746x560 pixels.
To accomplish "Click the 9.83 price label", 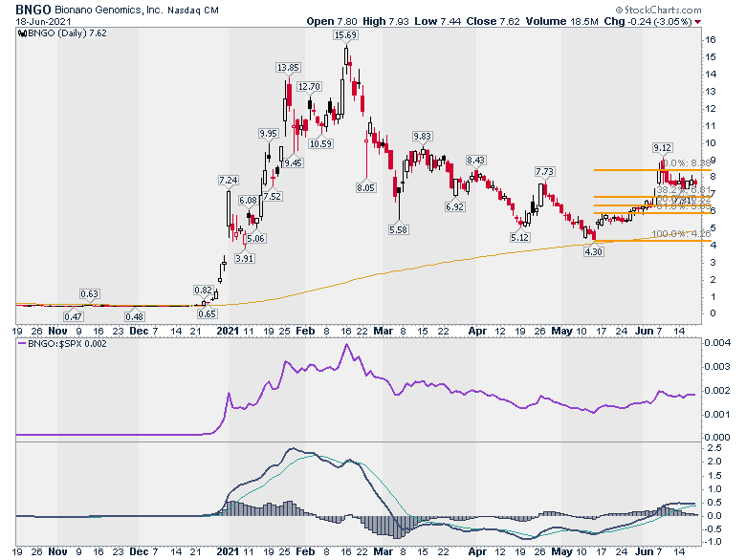I will click(422, 137).
